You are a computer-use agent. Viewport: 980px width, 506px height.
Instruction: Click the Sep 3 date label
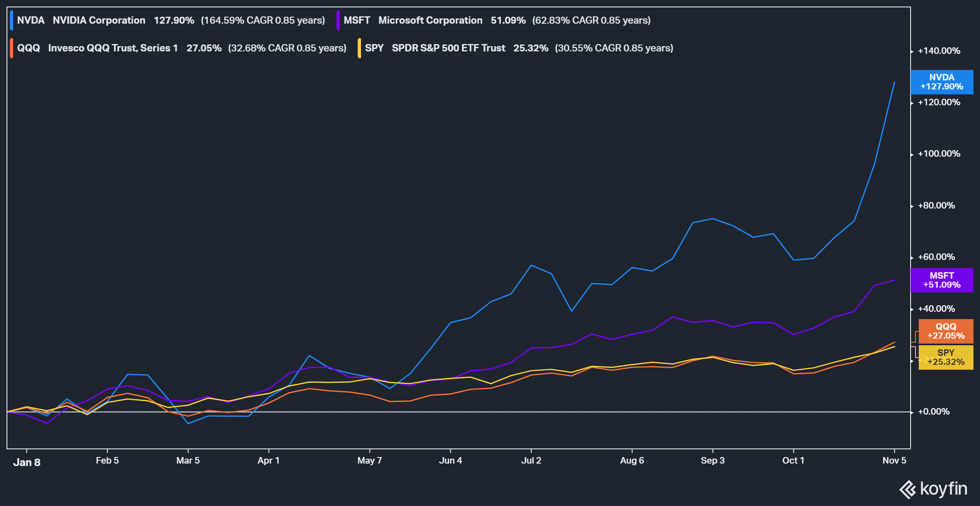coord(713,461)
